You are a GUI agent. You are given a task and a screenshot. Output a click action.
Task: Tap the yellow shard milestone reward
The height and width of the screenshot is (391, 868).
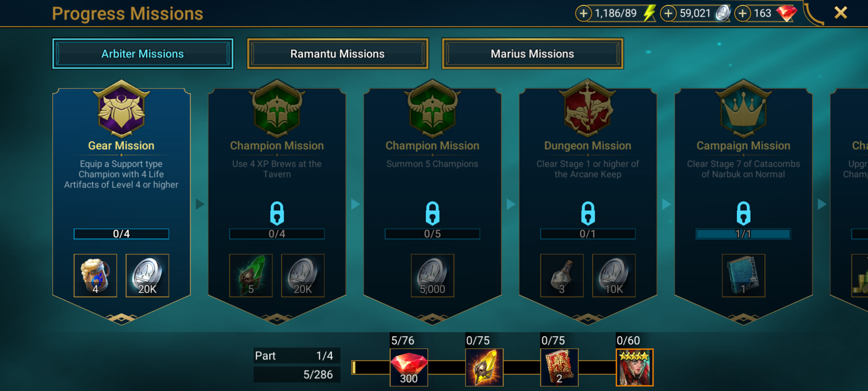484,367
